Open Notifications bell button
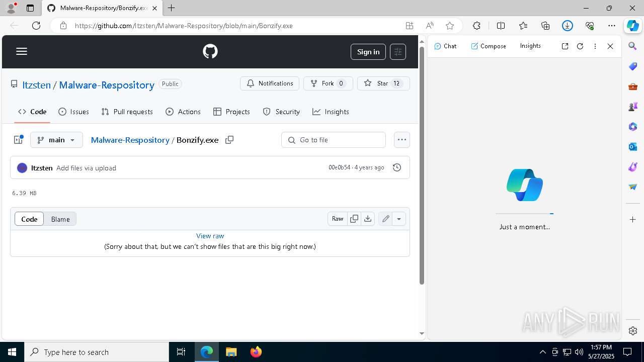 (270, 83)
